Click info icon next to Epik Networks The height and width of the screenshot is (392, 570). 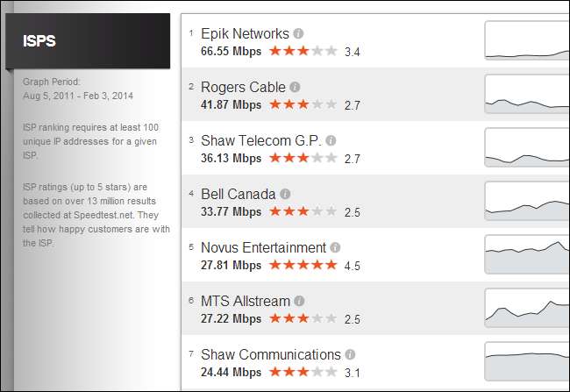(x=298, y=34)
